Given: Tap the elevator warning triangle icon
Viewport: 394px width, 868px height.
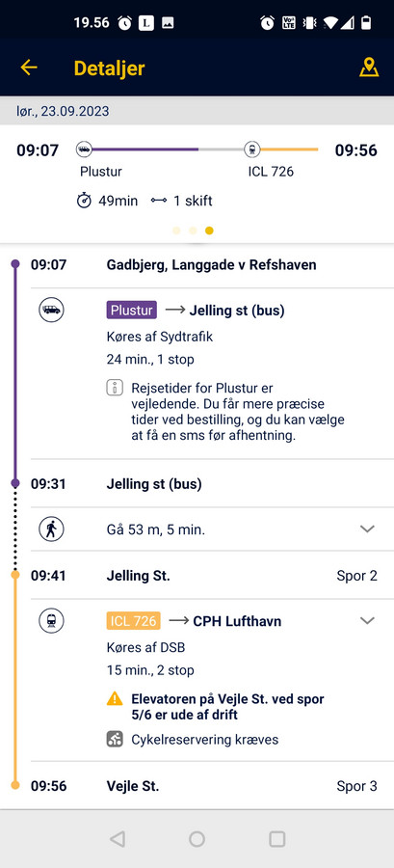Looking at the screenshot, I should point(115,699).
